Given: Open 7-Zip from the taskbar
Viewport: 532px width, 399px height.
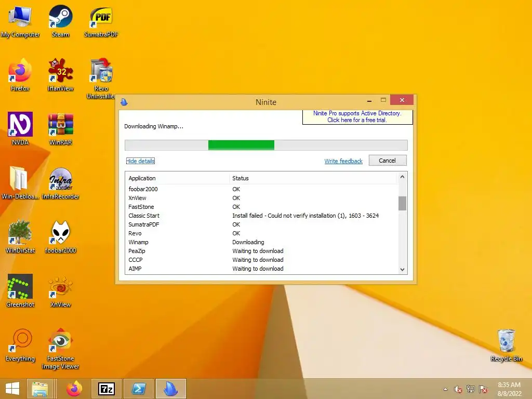Looking at the screenshot, I should [x=107, y=389].
